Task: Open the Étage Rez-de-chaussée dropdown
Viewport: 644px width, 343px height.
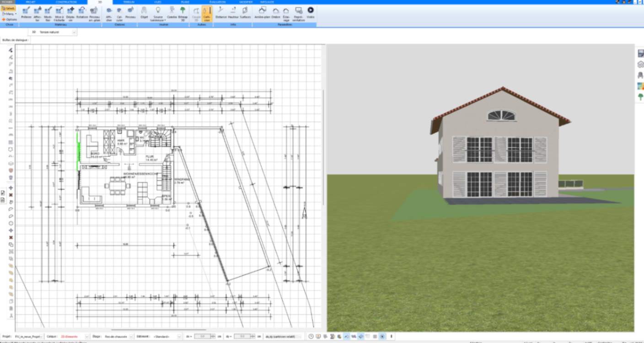Action: click(x=119, y=337)
